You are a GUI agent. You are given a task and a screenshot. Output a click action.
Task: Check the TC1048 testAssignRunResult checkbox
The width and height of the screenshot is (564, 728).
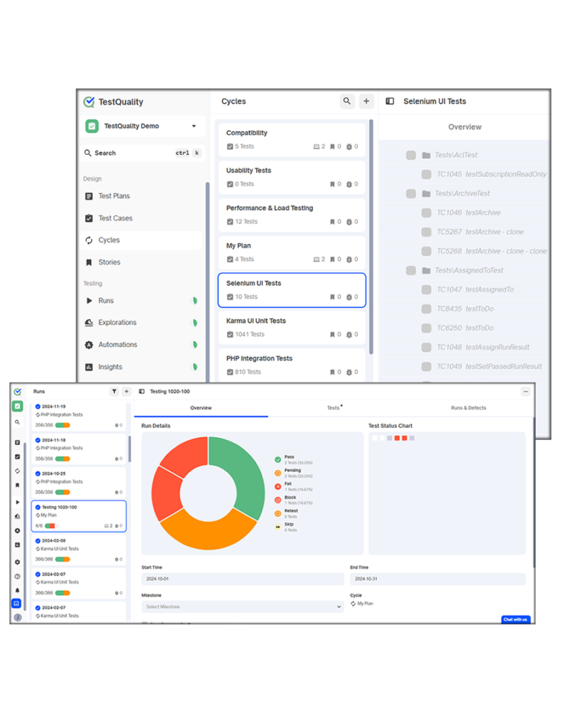pyautogui.click(x=426, y=347)
